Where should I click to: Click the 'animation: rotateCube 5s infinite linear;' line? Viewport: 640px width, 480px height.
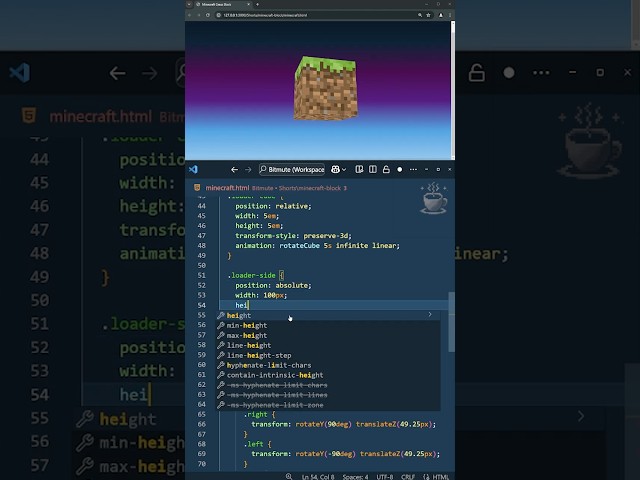tap(317, 246)
